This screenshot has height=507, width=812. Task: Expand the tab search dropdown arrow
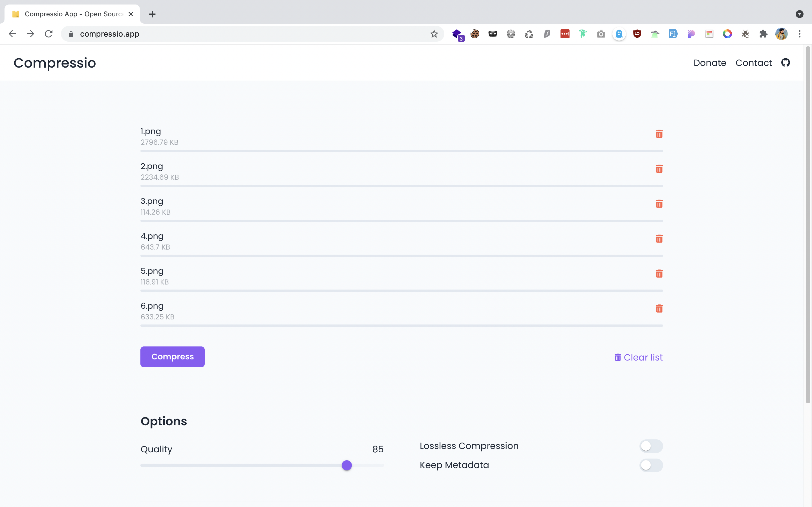[x=799, y=14]
